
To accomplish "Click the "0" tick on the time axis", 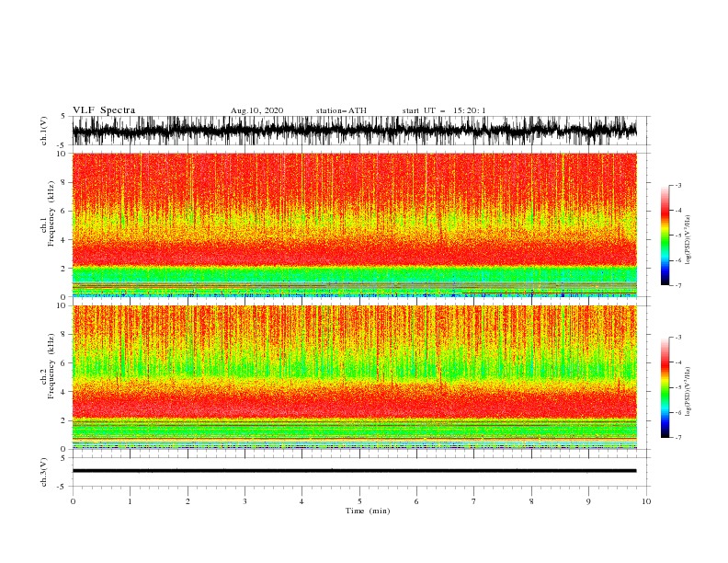I will click(x=73, y=501).
